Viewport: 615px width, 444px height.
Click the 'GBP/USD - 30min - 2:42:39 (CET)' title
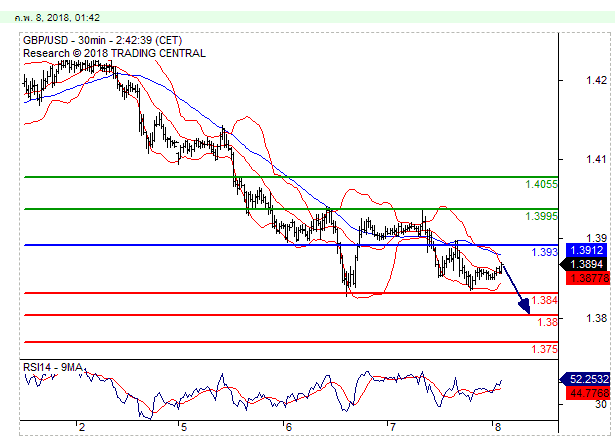pyautogui.click(x=102, y=40)
